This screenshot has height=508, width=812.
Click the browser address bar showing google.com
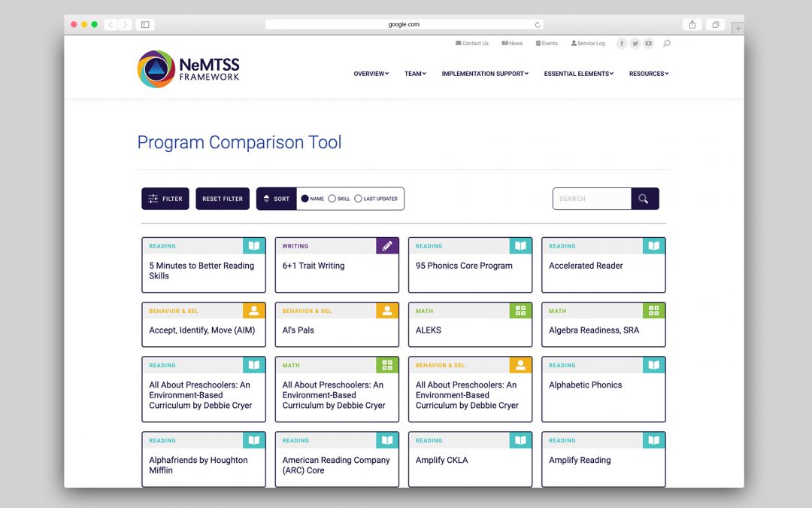[404, 24]
